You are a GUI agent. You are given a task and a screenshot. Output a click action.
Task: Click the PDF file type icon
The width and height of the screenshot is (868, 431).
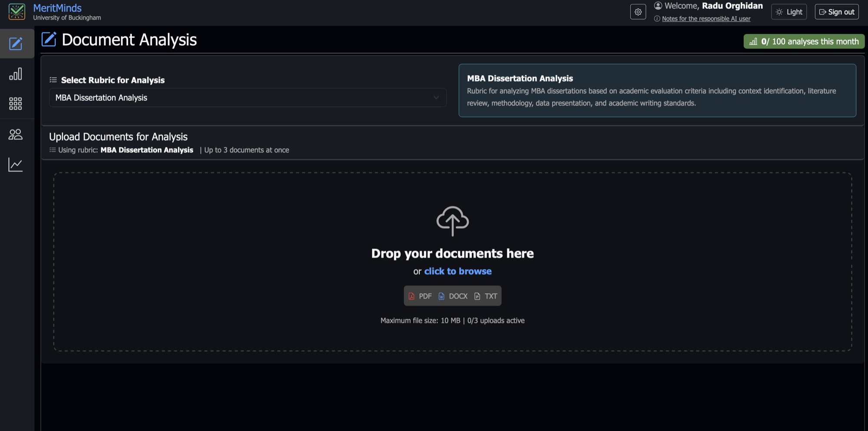(411, 296)
